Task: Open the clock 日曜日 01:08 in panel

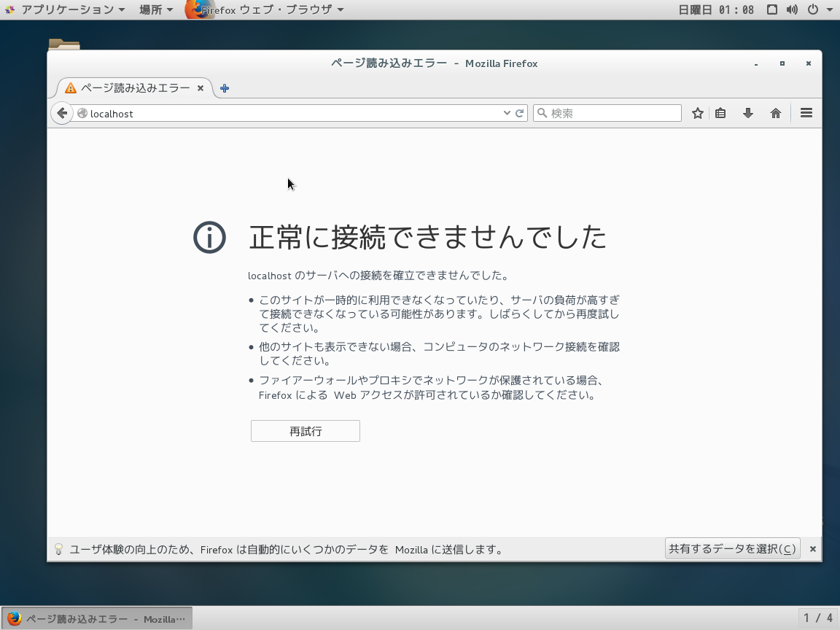Action: click(716, 9)
